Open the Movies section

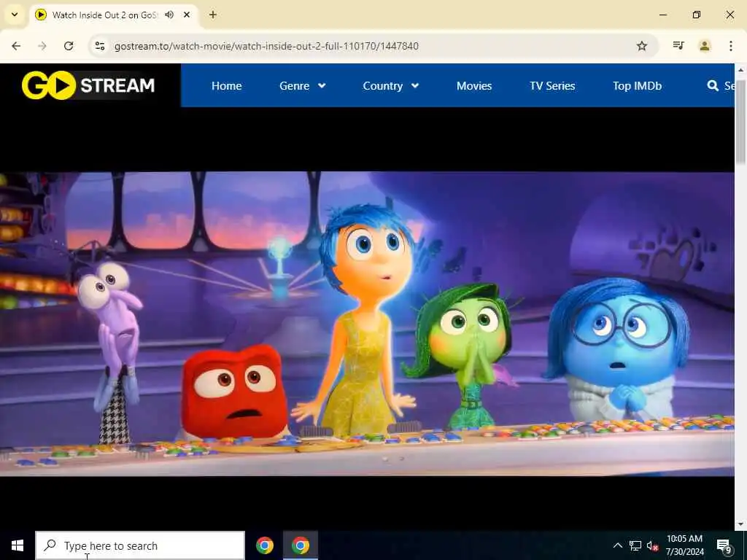(474, 86)
